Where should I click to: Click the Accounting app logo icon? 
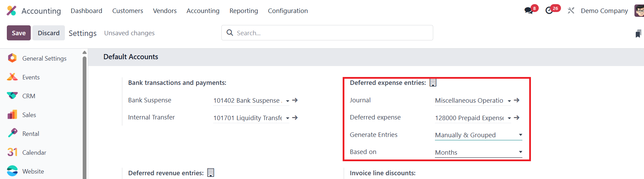pos(11,11)
